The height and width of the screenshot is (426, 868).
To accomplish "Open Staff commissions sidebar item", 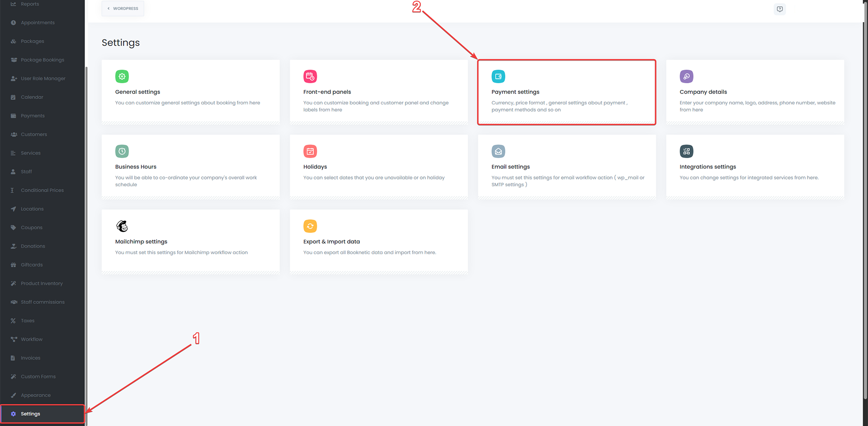I will coord(42,302).
